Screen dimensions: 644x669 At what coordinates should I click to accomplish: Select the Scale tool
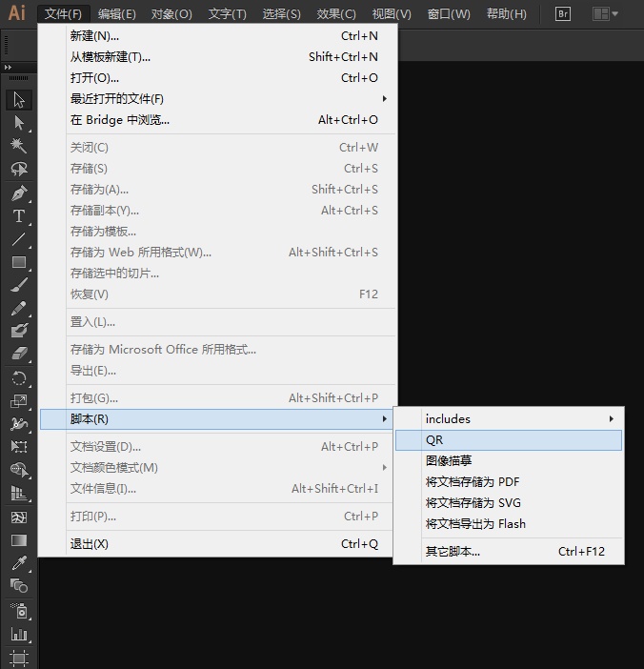[x=19, y=401]
